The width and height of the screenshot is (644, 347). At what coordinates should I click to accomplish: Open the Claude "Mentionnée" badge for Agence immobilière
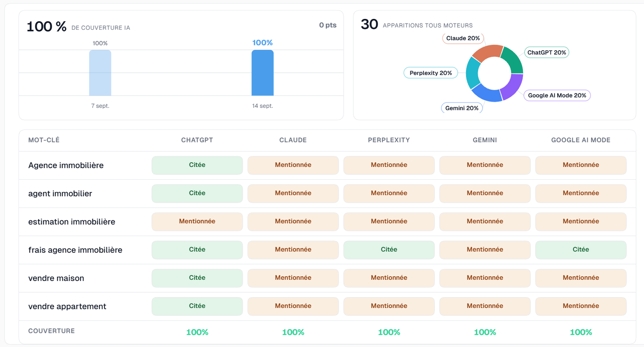[293, 165]
